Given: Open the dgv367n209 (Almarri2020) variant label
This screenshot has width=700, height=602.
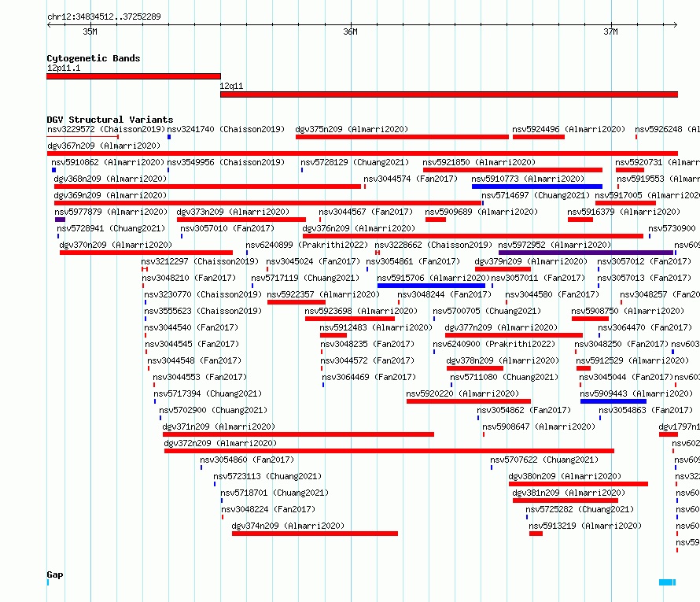Looking at the screenshot, I should pyautogui.click(x=104, y=146).
